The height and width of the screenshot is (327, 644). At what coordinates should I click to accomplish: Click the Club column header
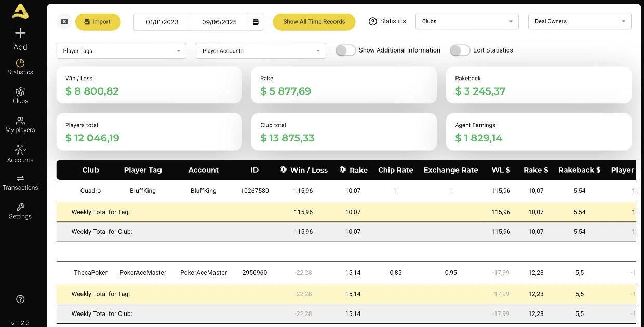coord(90,170)
